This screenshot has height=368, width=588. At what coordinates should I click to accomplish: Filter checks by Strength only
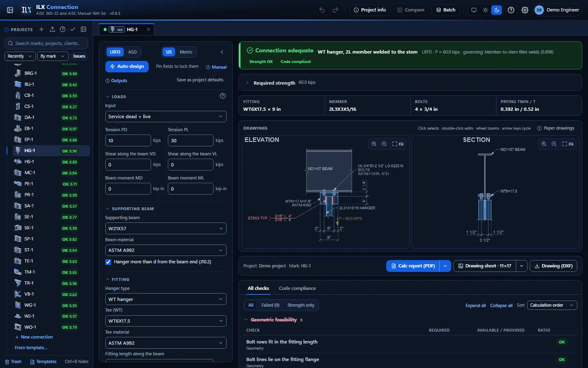pyautogui.click(x=301, y=305)
